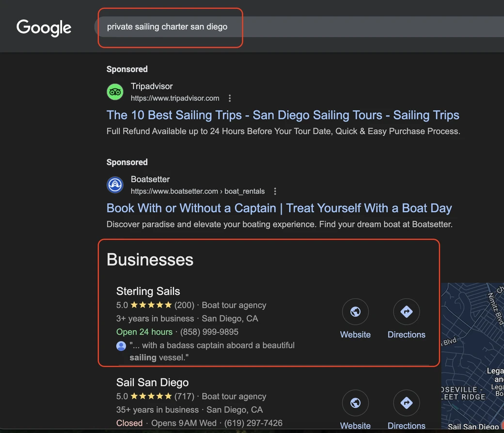Click the 'badass captain' review snippet
Viewport: 504px width, 433px height.
coord(212,351)
